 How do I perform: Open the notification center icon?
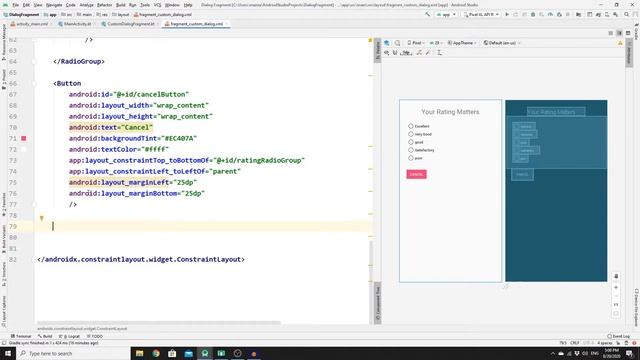[630, 353]
